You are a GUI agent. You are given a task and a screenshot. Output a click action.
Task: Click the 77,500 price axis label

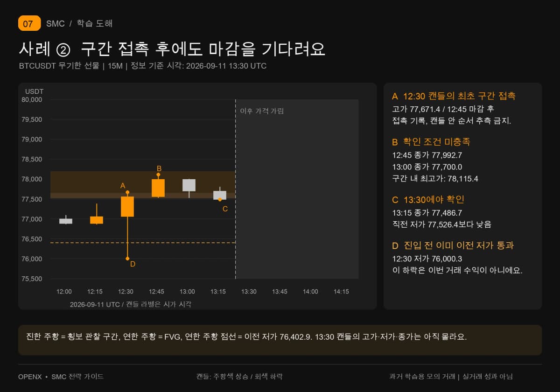tap(32, 199)
